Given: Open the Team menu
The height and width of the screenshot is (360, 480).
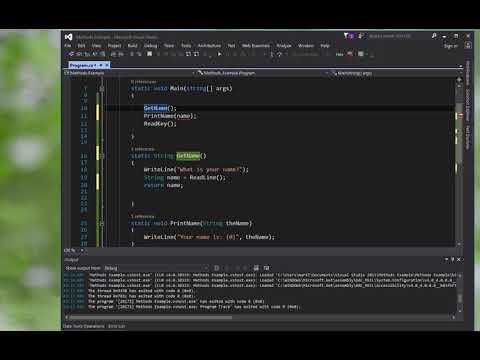Looking at the screenshot, I should 169,46.
